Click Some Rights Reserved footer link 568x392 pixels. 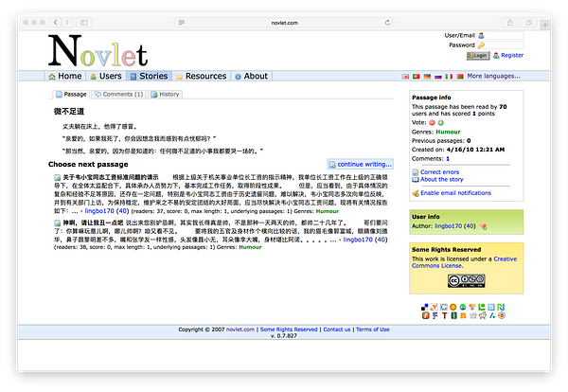coord(289,330)
